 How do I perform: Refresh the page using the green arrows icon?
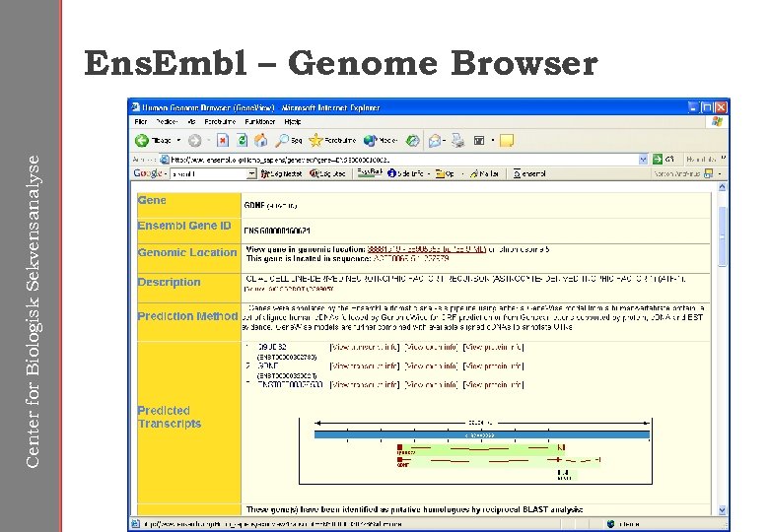tap(243, 141)
